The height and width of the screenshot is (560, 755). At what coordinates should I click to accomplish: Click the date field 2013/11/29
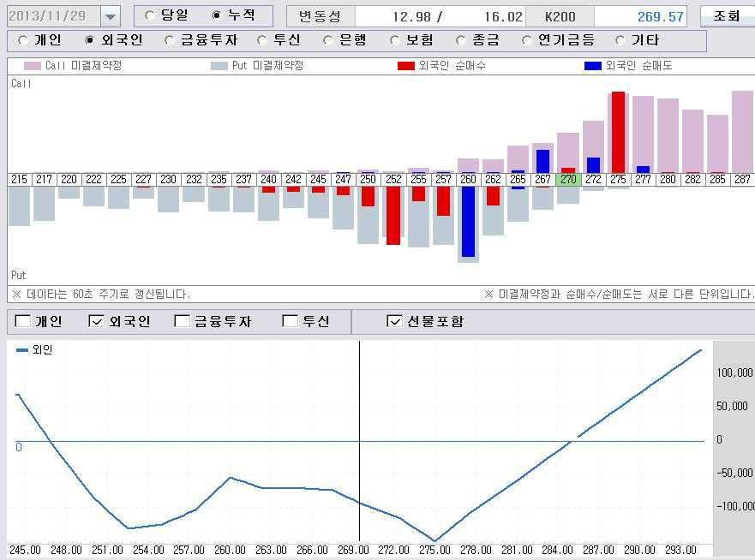(51, 16)
